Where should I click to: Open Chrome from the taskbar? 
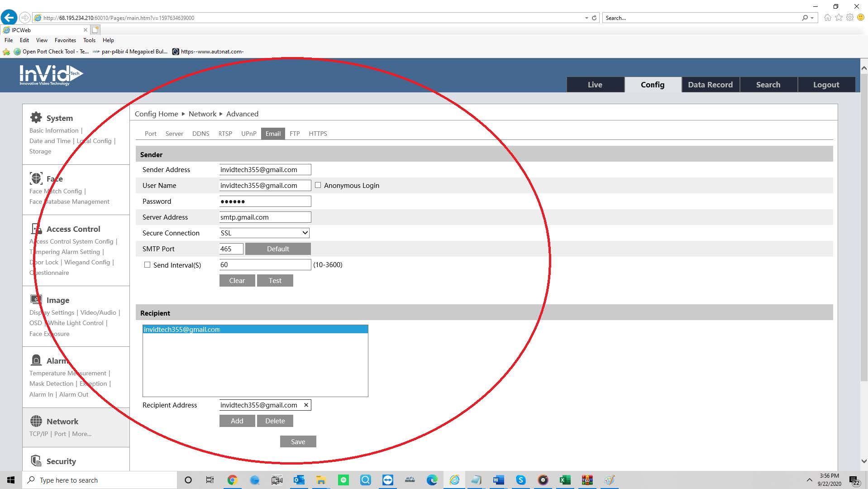pos(232,480)
